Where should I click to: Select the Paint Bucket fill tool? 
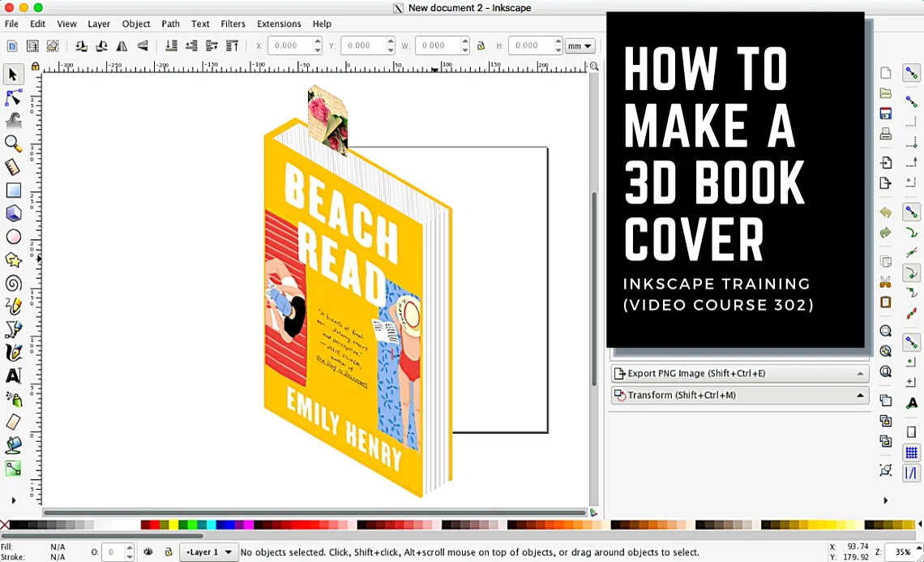13,445
